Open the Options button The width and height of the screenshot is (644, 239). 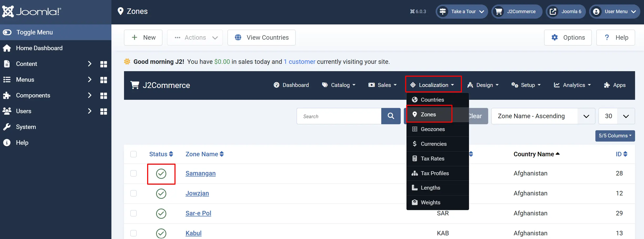coord(568,38)
